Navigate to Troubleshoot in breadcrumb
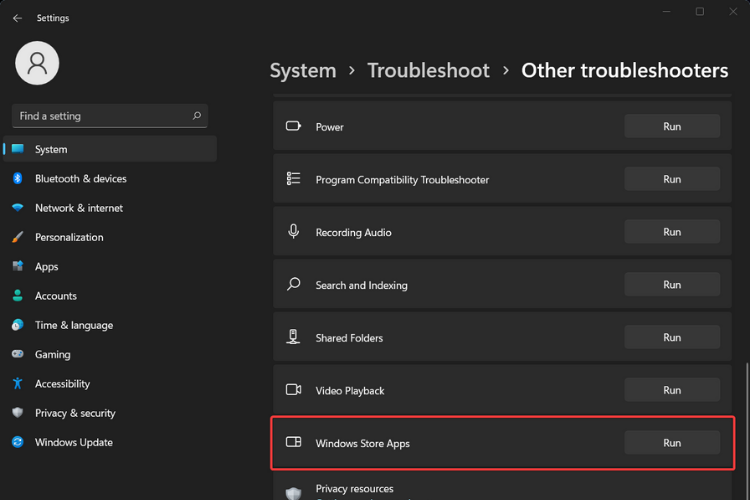This screenshot has width=750, height=500. click(428, 71)
